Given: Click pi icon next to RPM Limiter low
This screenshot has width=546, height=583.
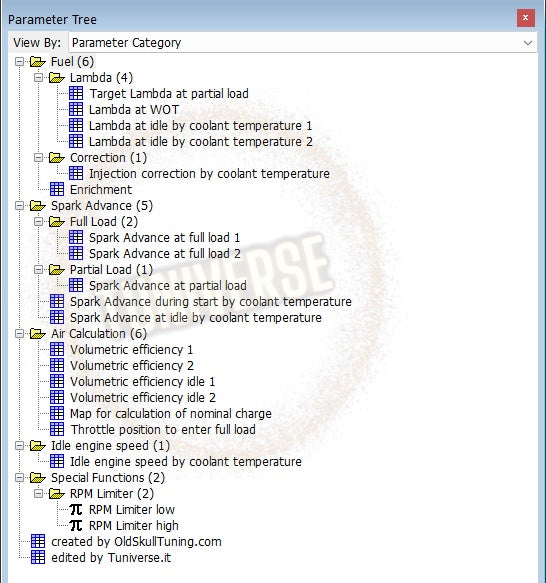Looking at the screenshot, I should [76, 509].
